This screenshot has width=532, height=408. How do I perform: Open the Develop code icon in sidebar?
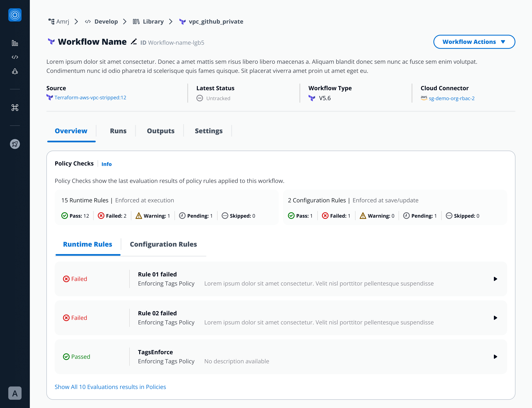point(15,57)
